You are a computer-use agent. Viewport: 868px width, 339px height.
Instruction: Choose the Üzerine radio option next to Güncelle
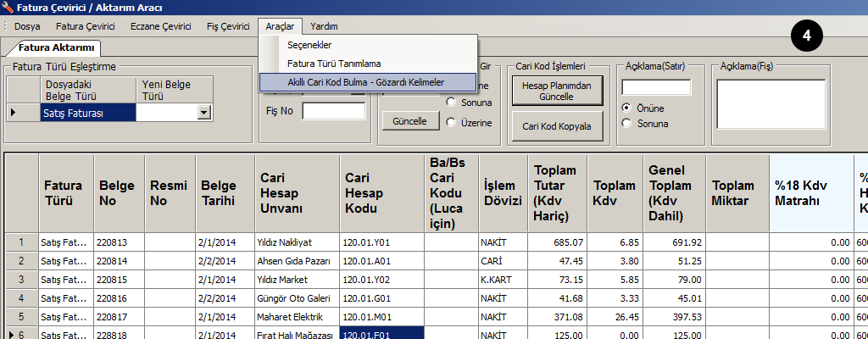click(452, 122)
